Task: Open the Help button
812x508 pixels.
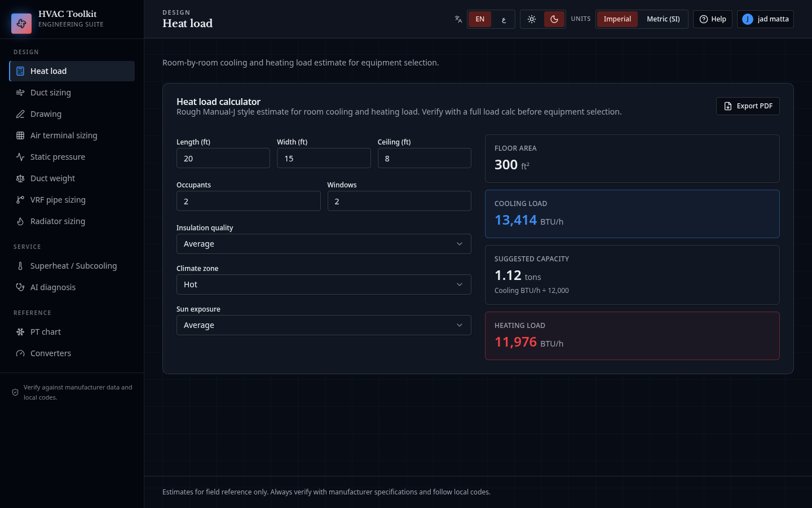Action: tap(713, 19)
